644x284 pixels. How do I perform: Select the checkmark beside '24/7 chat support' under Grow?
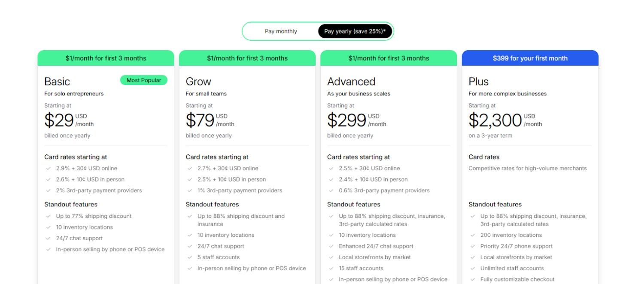pos(190,246)
